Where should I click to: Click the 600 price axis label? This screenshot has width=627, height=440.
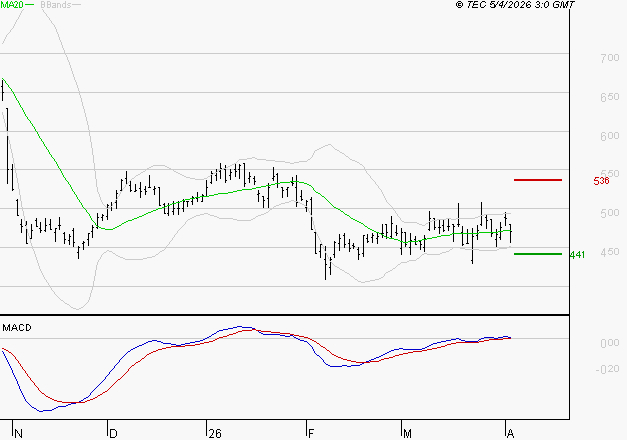(x=609, y=136)
